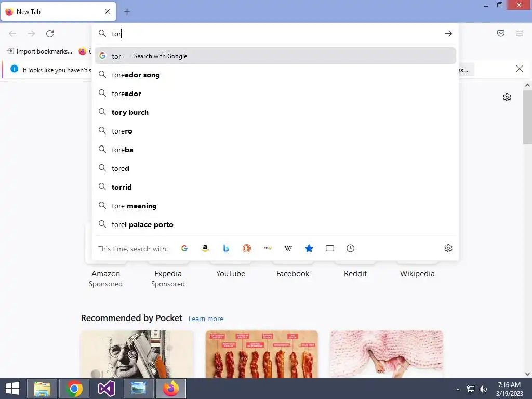This screenshot has height=399, width=532.
Task: Show hidden system tray icons
Action: pos(458,389)
